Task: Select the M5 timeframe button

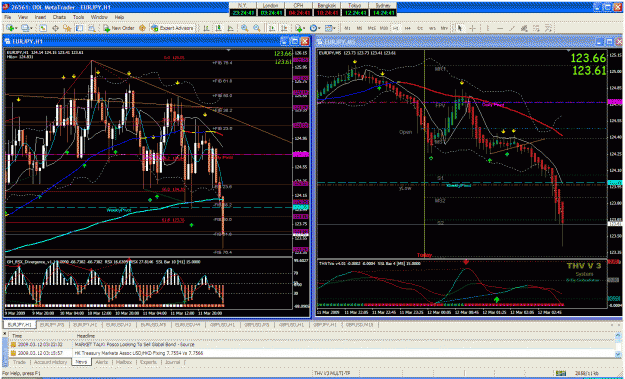Action: point(359,28)
